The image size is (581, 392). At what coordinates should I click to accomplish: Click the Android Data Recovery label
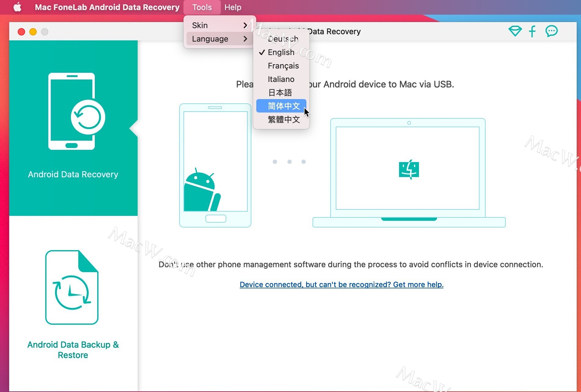[x=73, y=174]
